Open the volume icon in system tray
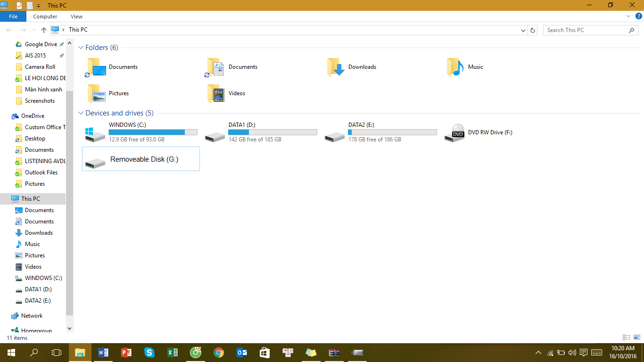The height and width of the screenshot is (362, 644). click(572, 352)
